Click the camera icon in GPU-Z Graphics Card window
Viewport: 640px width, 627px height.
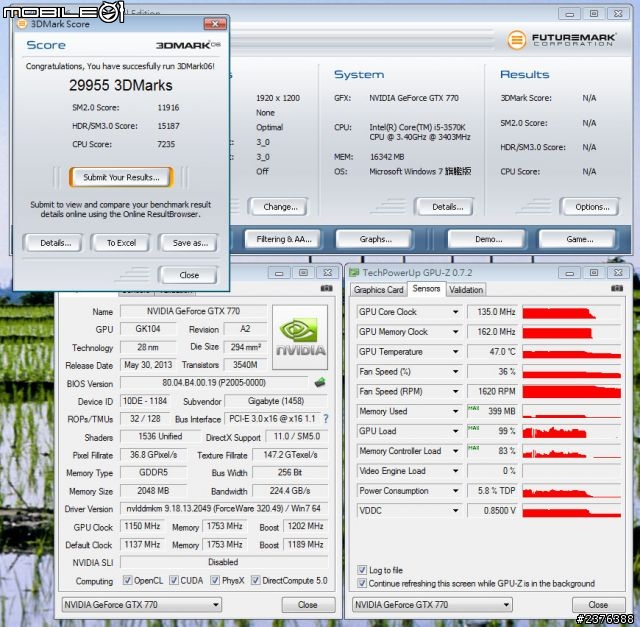point(326,288)
